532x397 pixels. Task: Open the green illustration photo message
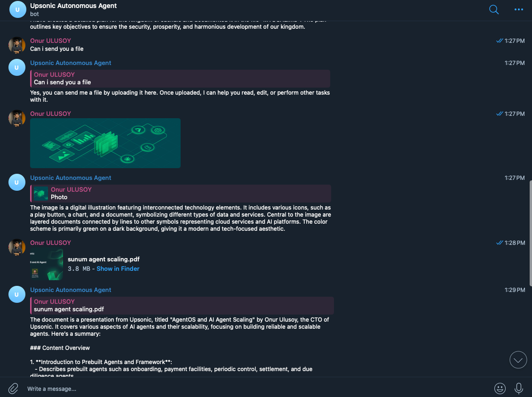(105, 143)
